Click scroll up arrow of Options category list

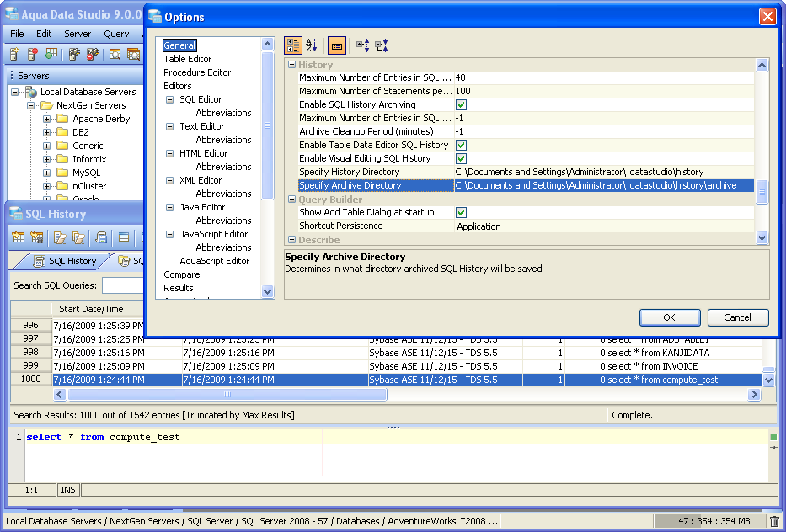click(268, 44)
